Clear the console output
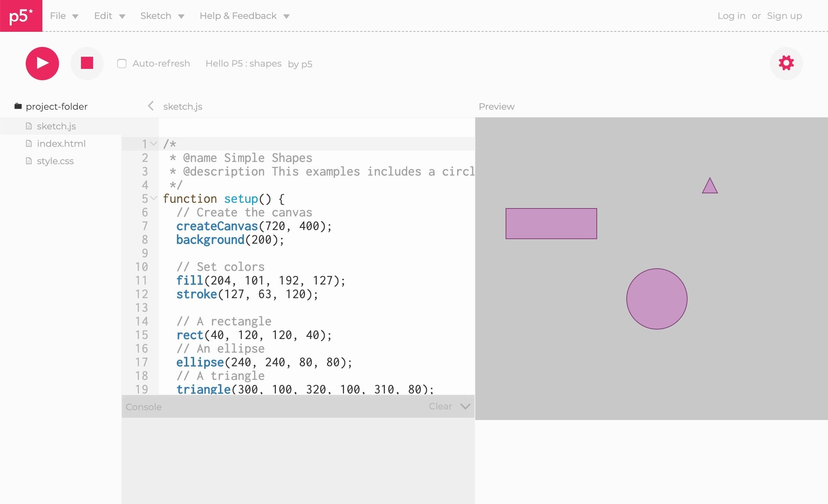 click(440, 406)
